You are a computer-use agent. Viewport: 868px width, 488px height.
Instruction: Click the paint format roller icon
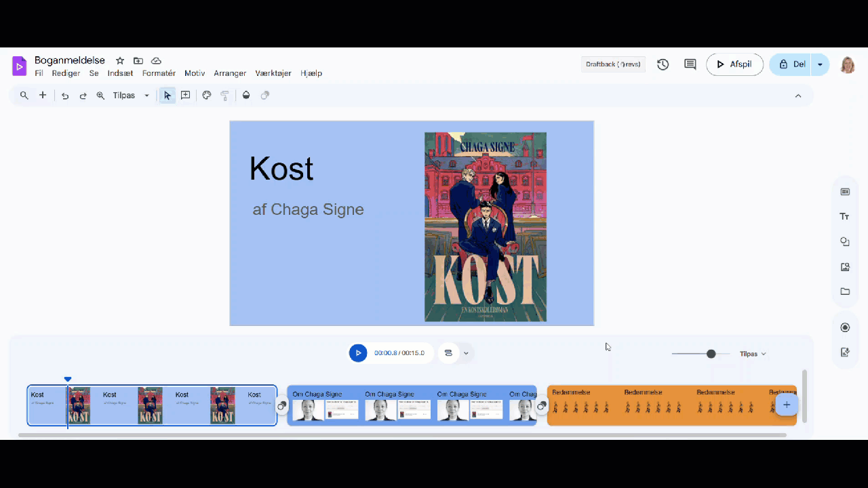(x=224, y=96)
